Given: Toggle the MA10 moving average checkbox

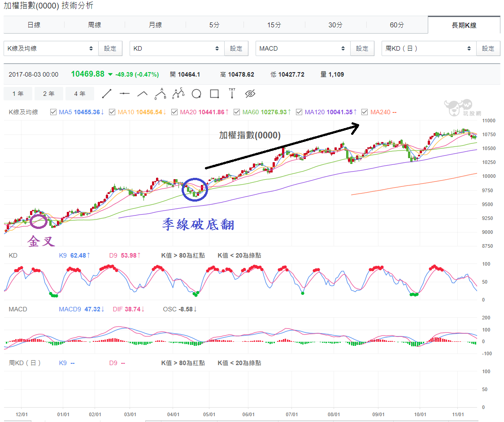Looking at the screenshot, I should (112, 112).
